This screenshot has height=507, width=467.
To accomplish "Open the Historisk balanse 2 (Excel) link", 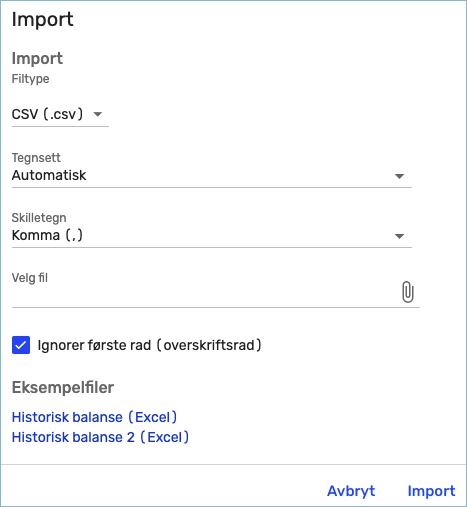I will pyautogui.click(x=100, y=437).
